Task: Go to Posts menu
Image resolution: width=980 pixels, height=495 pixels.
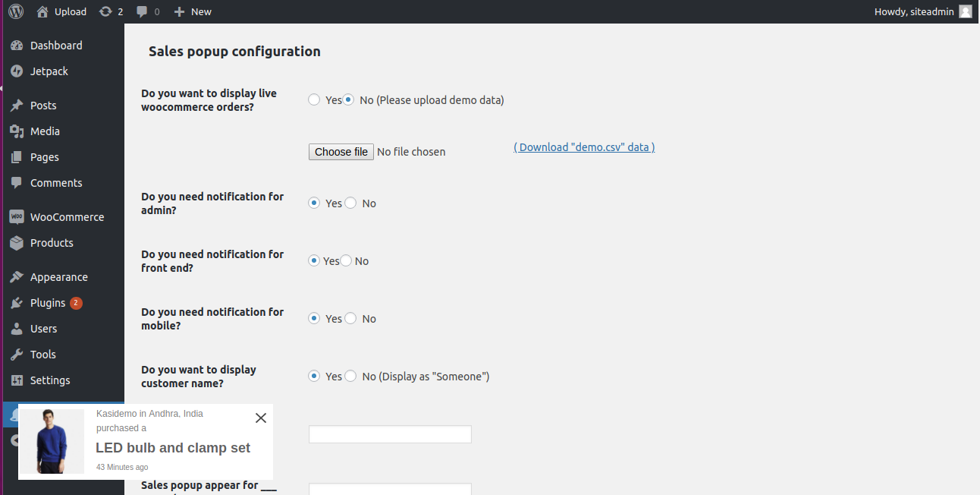Action: [64, 106]
